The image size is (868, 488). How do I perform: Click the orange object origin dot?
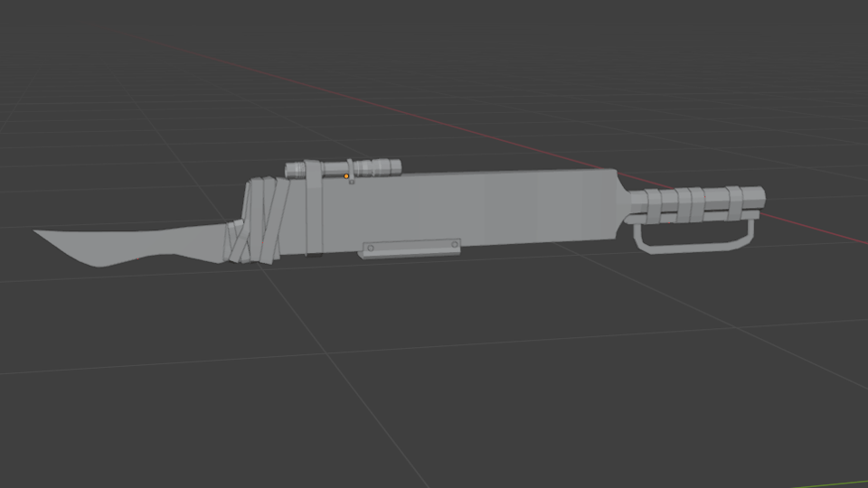click(x=346, y=176)
